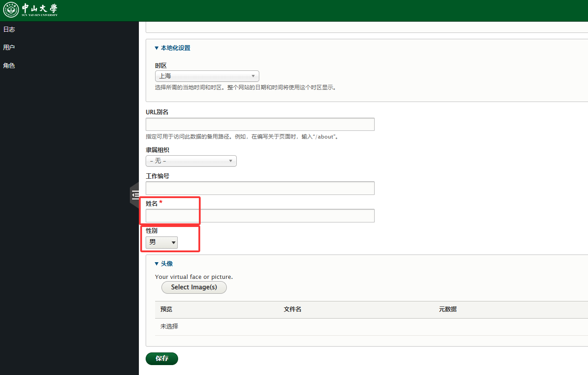Collapse the sidebar with the hamburger toggle
The width and height of the screenshot is (588, 375).
click(x=135, y=195)
